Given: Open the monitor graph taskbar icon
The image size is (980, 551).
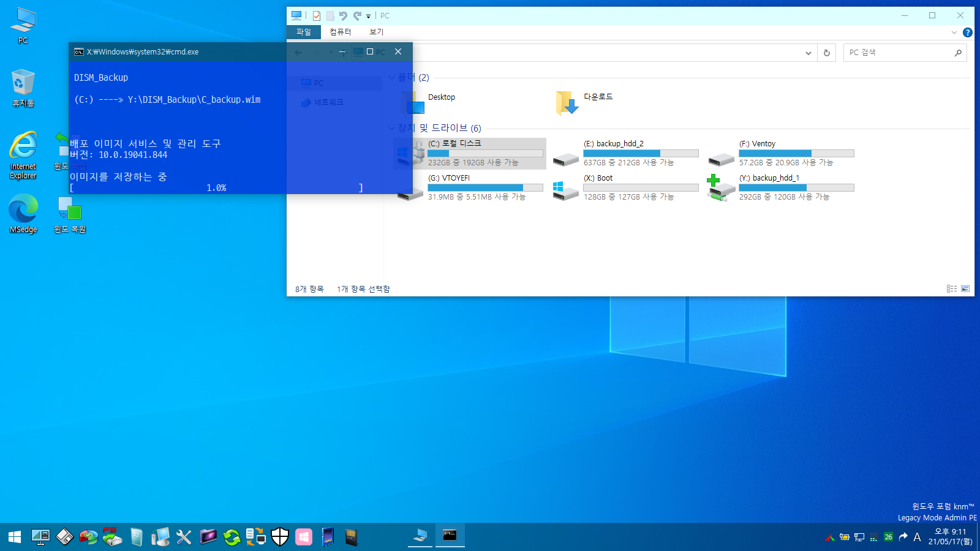Looking at the screenshot, I should pyautogui.click(x=40, y=537).
